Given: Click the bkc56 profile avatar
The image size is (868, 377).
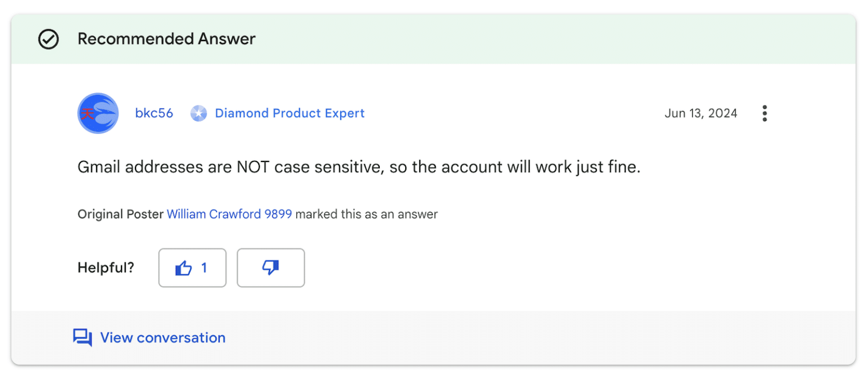Looking at the screenshot, I should click(x=98, y=113).
